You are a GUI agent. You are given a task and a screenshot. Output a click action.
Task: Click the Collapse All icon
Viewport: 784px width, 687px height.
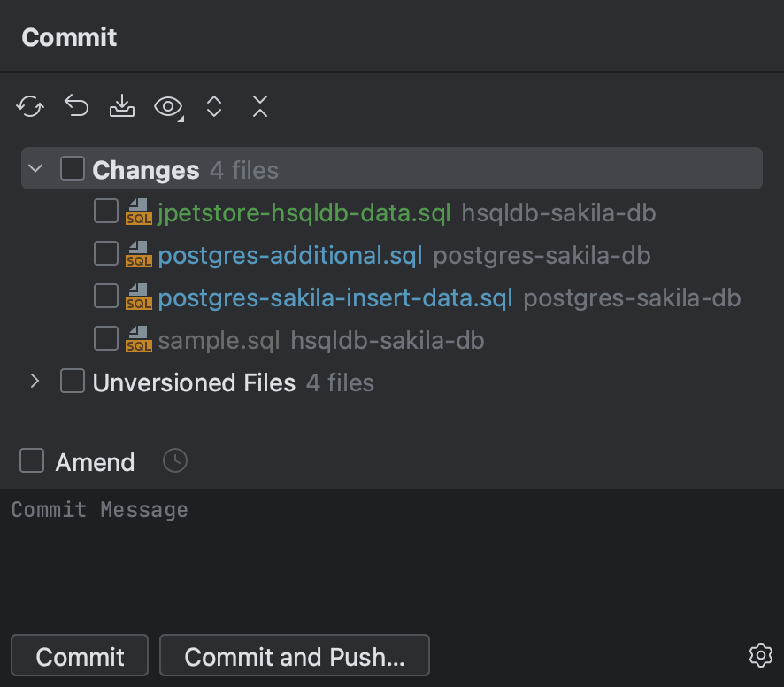coord(259,105)
